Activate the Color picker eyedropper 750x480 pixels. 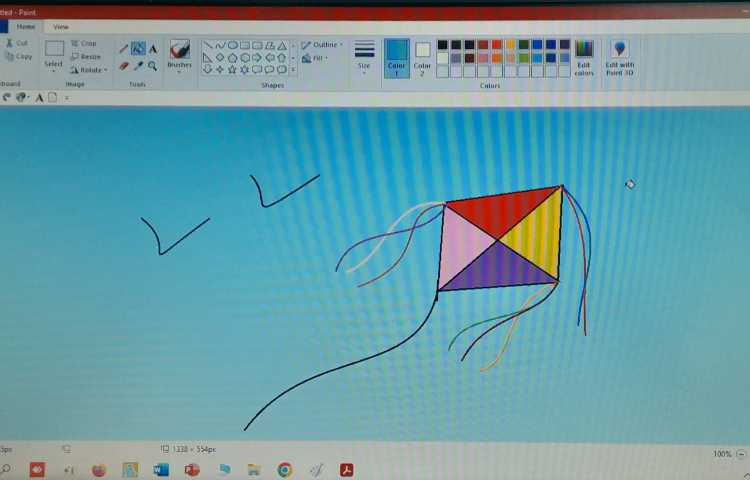(x=138, y=66)
